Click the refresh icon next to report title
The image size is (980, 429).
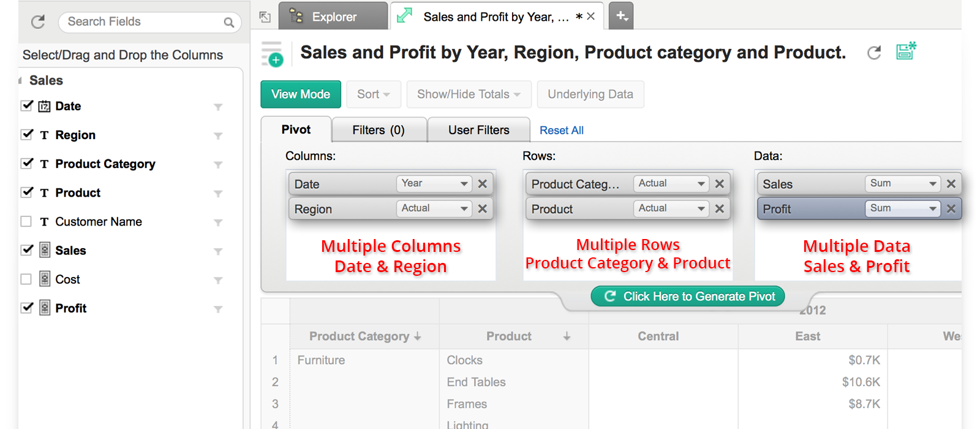(874, 53)
